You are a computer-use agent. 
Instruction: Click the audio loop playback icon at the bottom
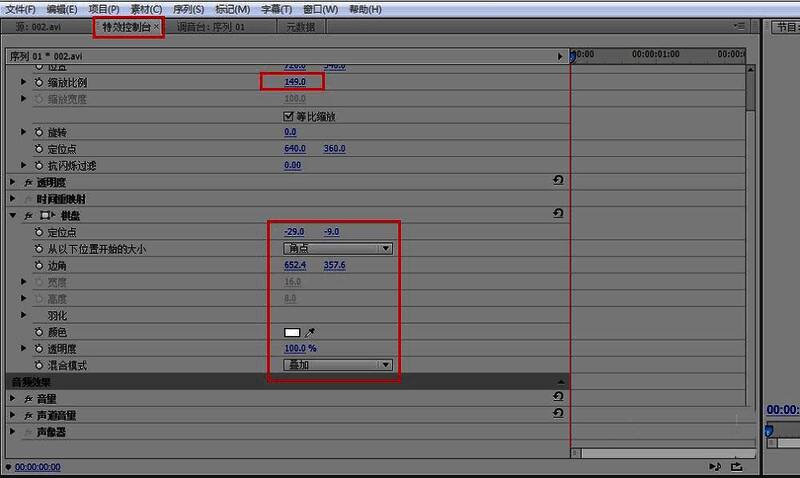(714, 466)
